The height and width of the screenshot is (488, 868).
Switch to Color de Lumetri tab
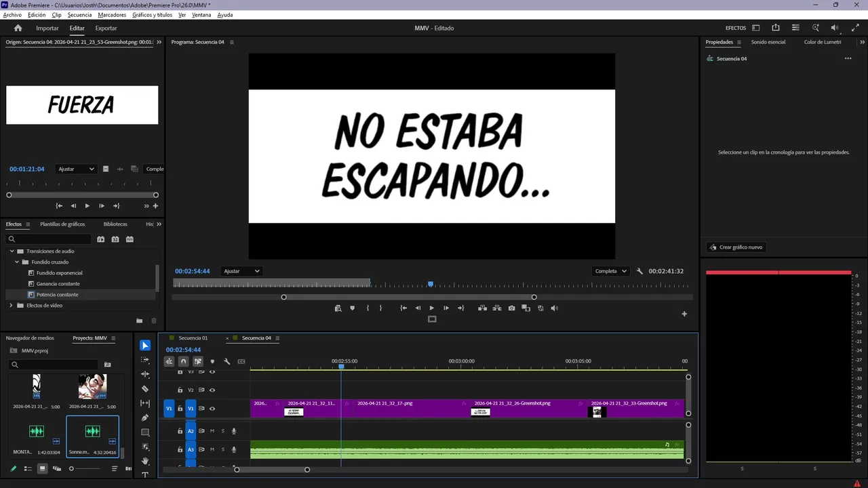[x=823, y=42]
